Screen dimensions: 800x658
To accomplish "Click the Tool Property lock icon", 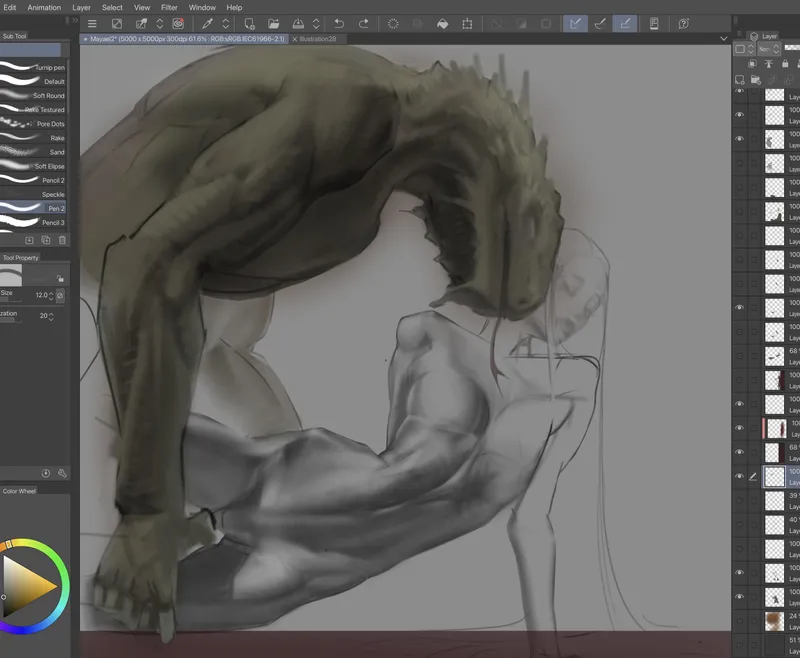I will pos(60,278).
